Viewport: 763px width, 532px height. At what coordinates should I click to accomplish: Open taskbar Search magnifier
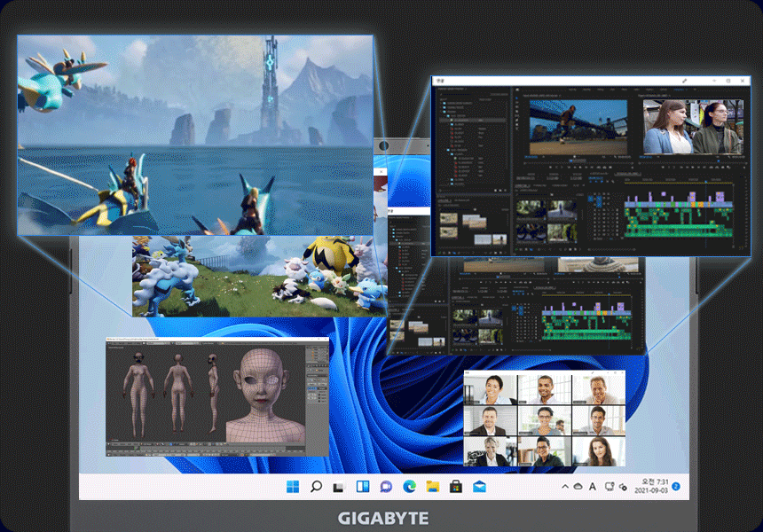[x=316, y=486]
